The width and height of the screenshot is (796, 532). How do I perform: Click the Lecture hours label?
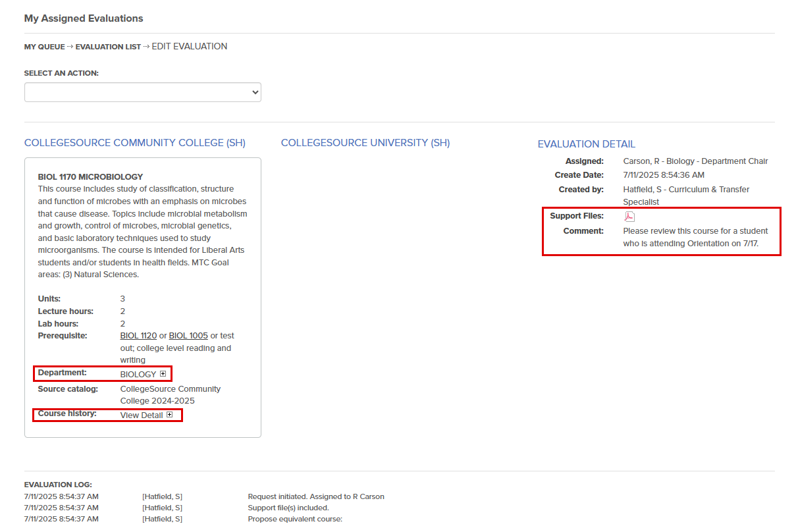66,311
